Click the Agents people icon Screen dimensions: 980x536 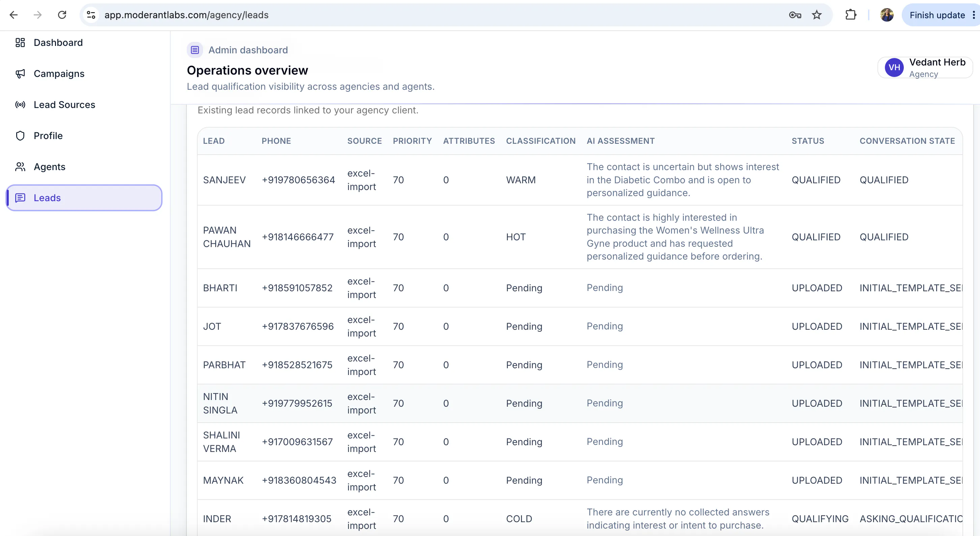coord(20,167)
